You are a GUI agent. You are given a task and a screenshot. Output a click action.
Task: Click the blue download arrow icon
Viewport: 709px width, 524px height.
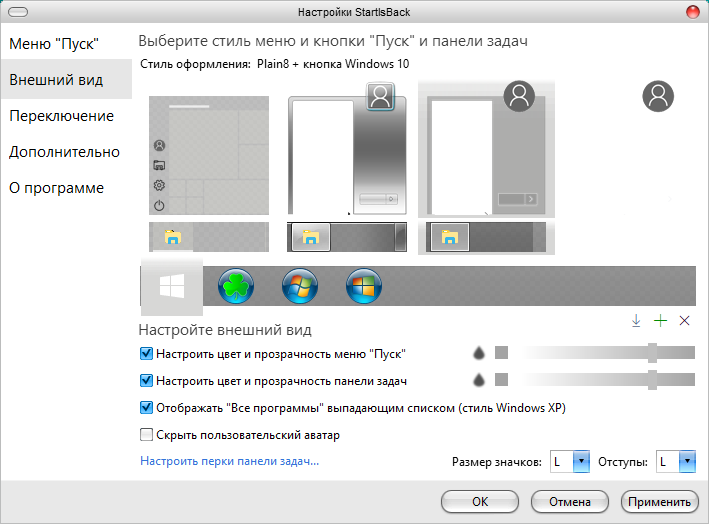pyautogui.click(x=635, y=321)
